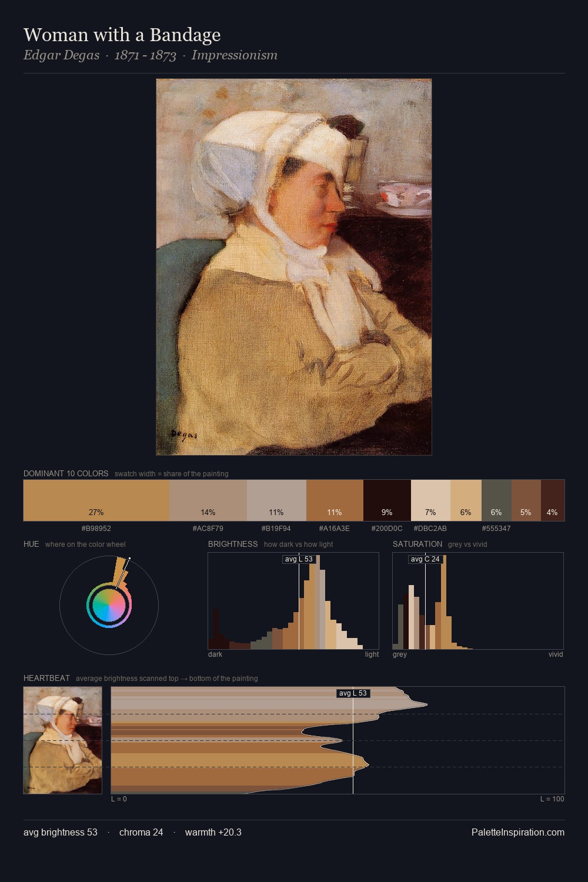Pick the 11% grey-beige swatch #B19F94
The height and width of the screenshot is (882, 588).
pos(276,500)
